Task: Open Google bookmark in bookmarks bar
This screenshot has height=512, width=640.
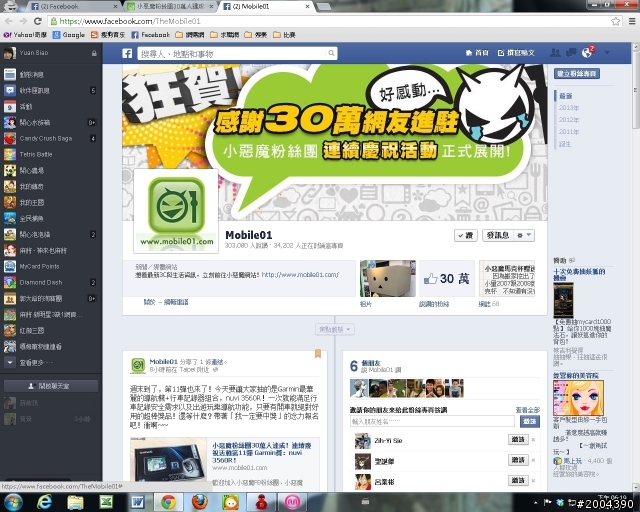Action: click(x=69, y=35)
